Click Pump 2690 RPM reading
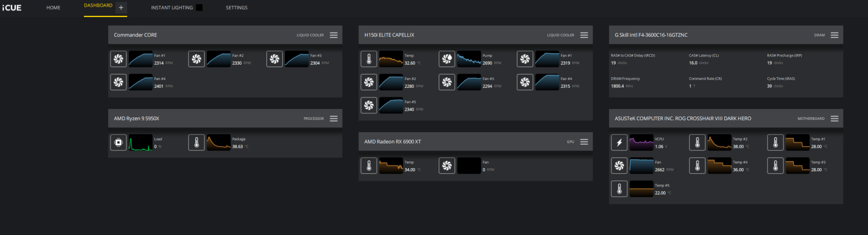The image size is (868, 235). 492,63
